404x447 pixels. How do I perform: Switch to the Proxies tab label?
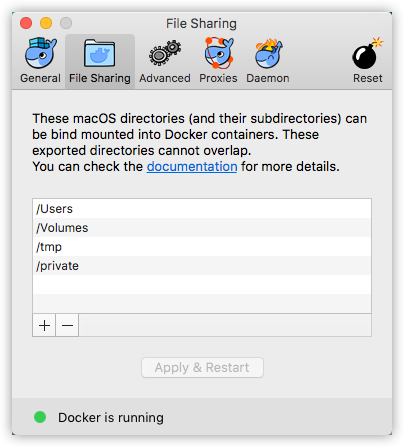click(218, 78)
